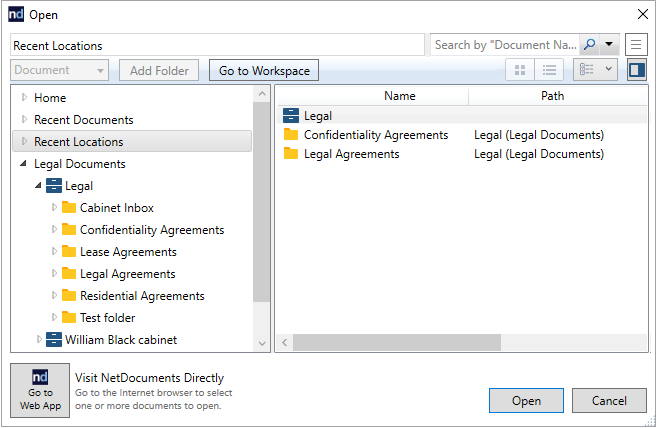Collapse the Legal Documents node
This screenshot has height=428, width=657.
click(24, 164)
